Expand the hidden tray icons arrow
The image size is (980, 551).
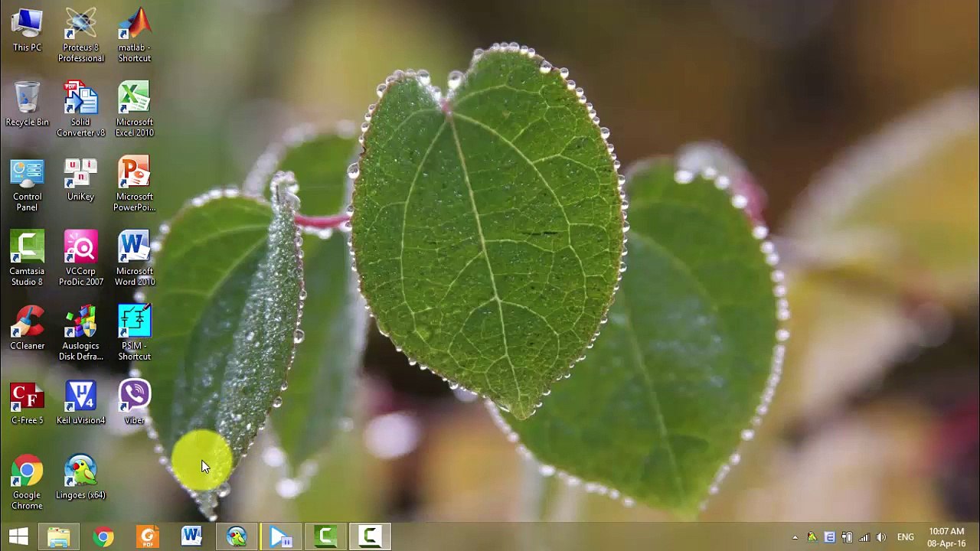point(795,537)
